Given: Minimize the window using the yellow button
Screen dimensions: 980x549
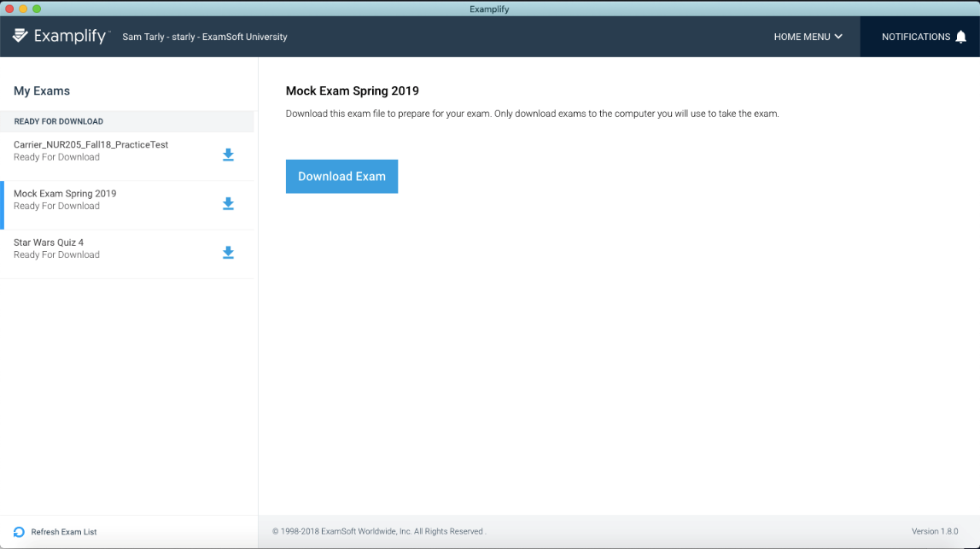Looking at the screenshot, I should pyautogui.click(x=22, y=9).
